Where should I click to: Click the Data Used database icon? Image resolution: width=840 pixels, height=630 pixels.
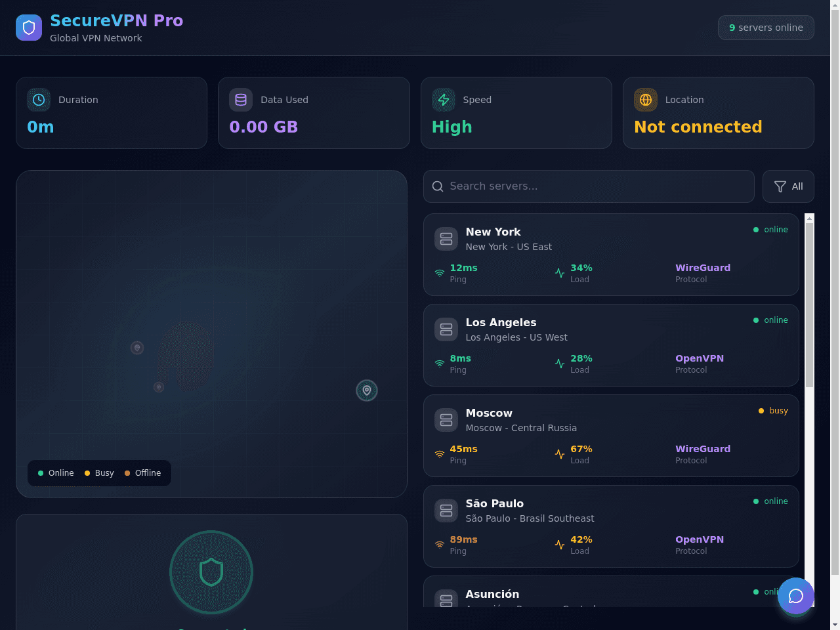coord(241,100)
